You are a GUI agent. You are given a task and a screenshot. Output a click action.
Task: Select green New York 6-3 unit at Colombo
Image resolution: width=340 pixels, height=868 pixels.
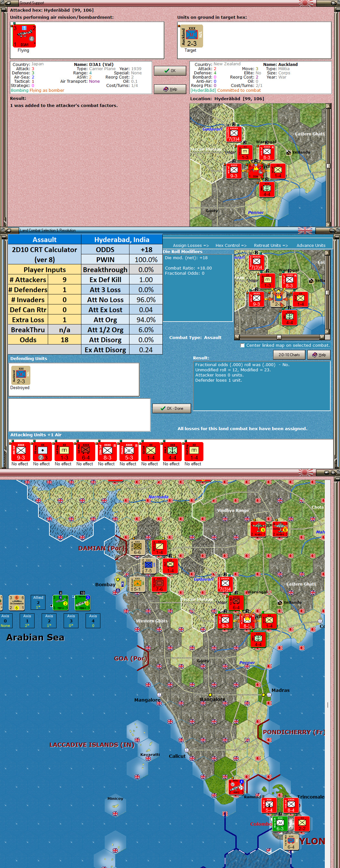tap(280, 823)
